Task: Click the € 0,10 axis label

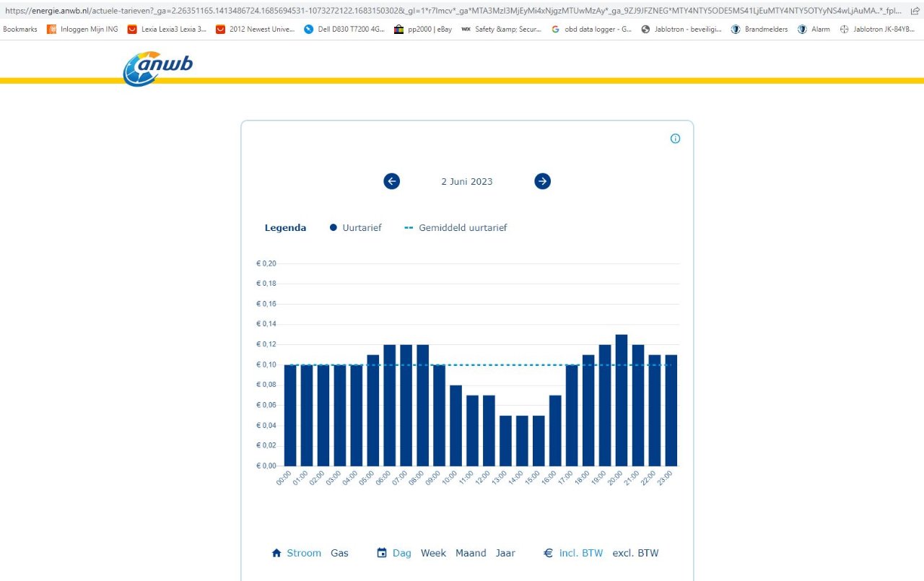Action: click(x=266, y=364)
